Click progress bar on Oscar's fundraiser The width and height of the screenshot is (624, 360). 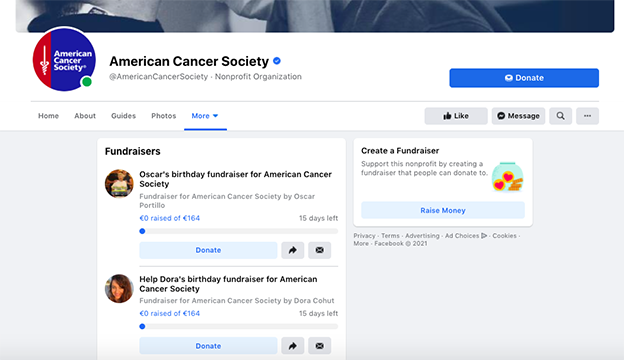click(238, 231)
